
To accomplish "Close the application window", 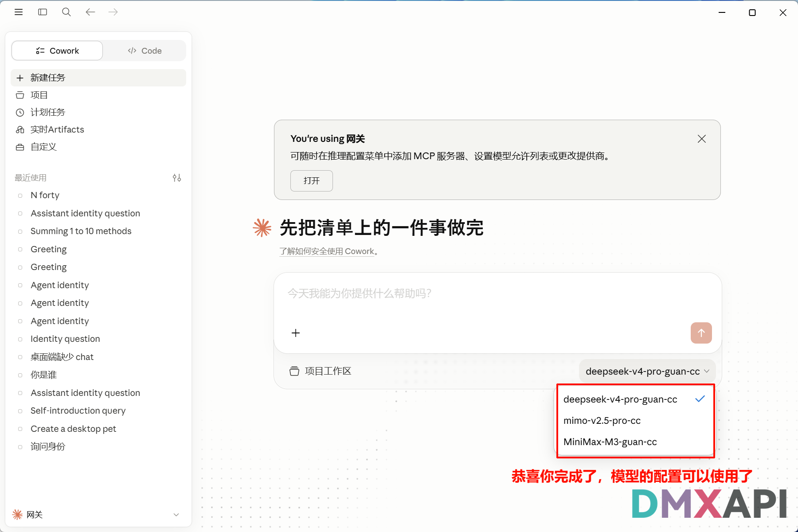I will pos(783,12).
